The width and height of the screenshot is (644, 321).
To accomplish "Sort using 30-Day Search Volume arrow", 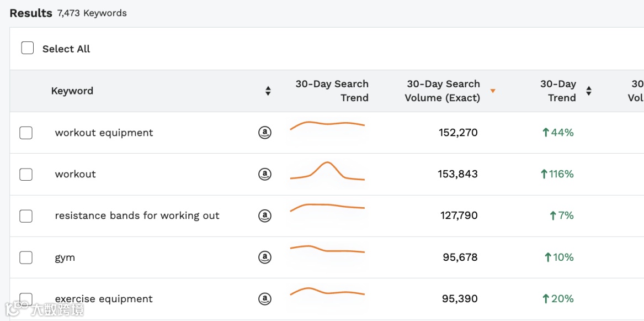I will (493, 91).
